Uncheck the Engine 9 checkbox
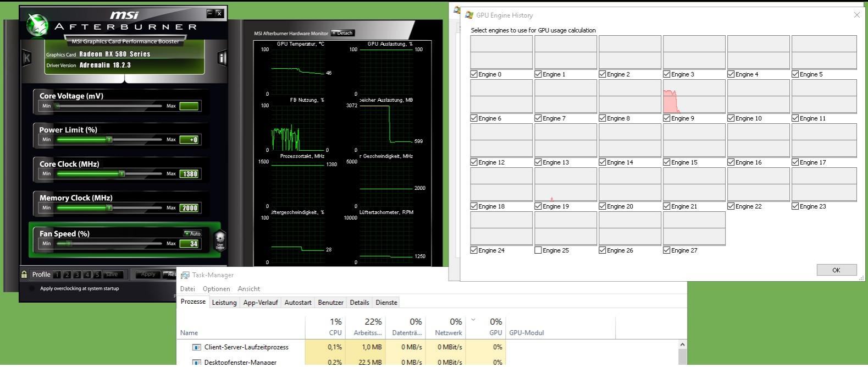 [667, 118]
